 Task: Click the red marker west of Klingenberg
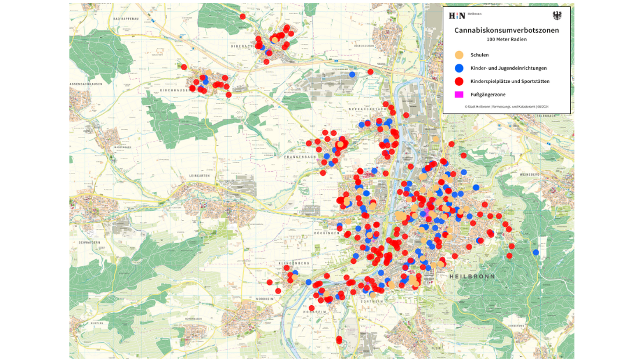tap(270, 283)
